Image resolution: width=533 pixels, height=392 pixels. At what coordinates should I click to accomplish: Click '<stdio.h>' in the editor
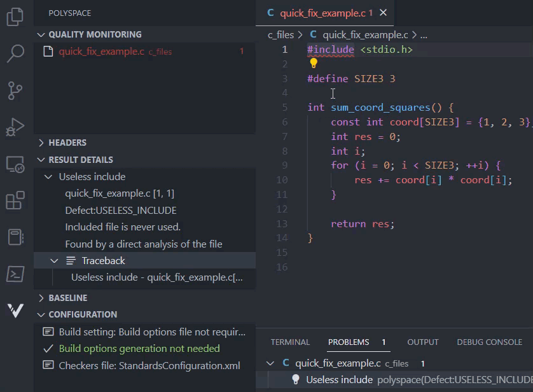pos(387,50)
